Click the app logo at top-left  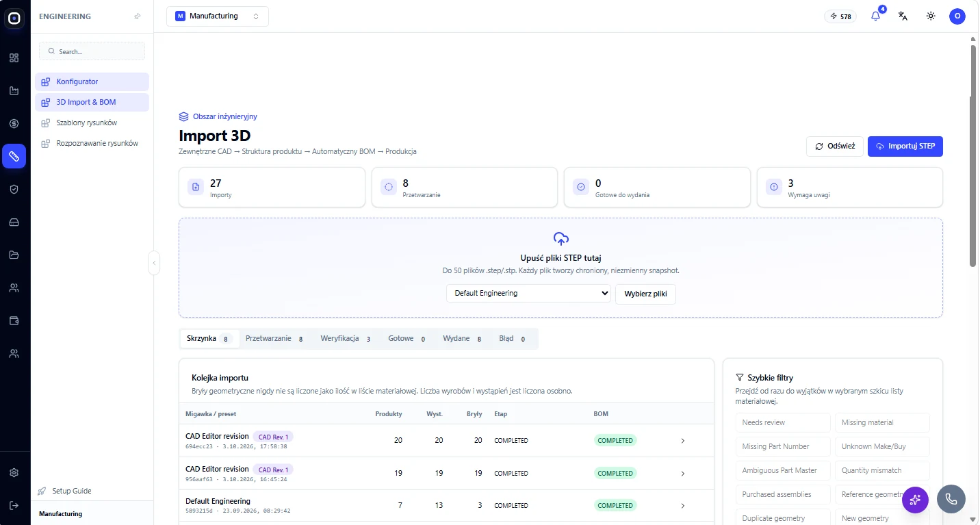tap(14, 18)
